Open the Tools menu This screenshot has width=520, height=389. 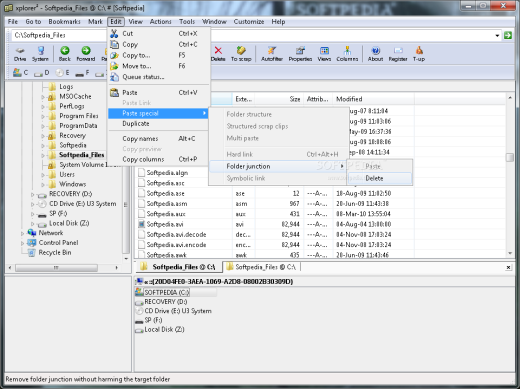[x=187, y=22]
